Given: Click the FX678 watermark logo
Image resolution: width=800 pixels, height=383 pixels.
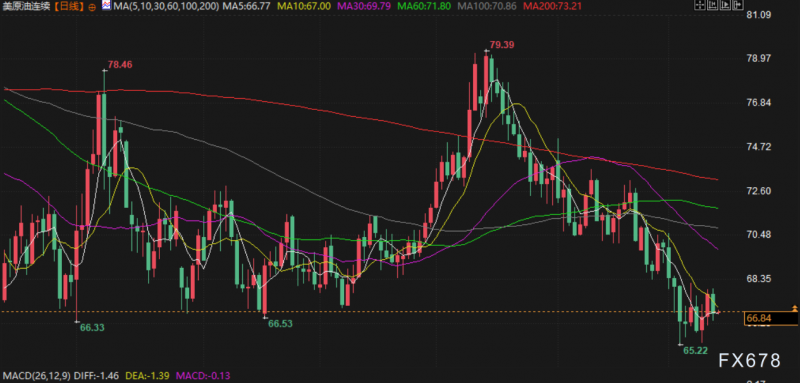Looking at the screenshot, I should pos(749,361).
